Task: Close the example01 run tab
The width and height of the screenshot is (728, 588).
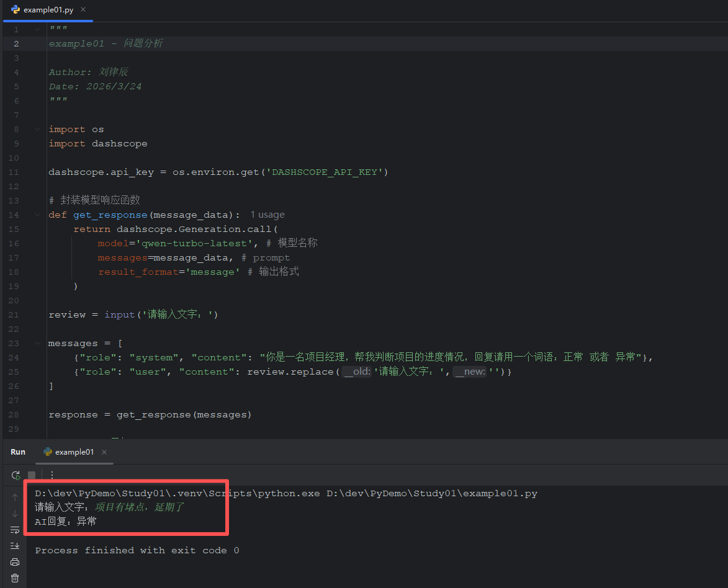Action: click(104, 452)
